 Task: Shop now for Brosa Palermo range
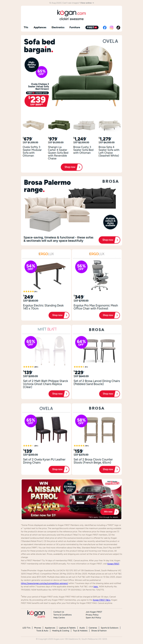point(109,240)
